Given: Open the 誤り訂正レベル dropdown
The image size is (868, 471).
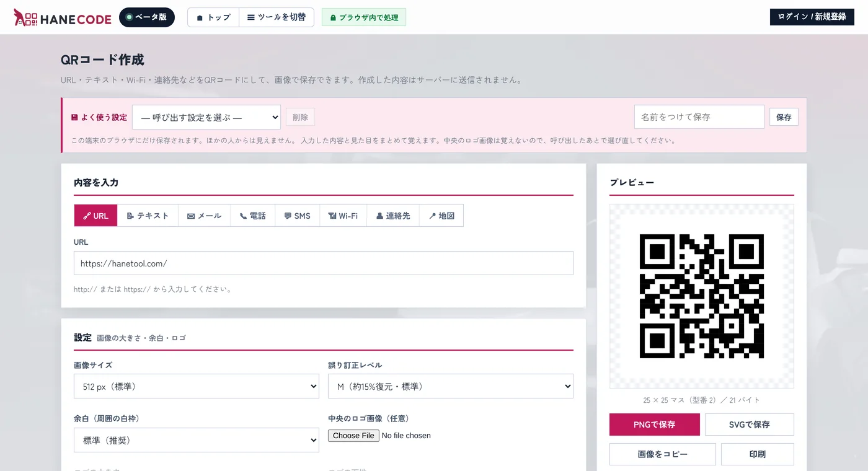Looking at the screenshot, I should (x=451, y=386).
